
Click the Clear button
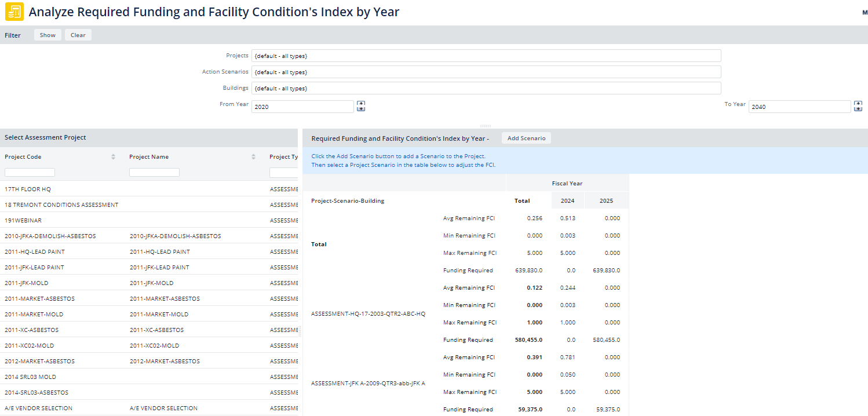tap(78, 35)
